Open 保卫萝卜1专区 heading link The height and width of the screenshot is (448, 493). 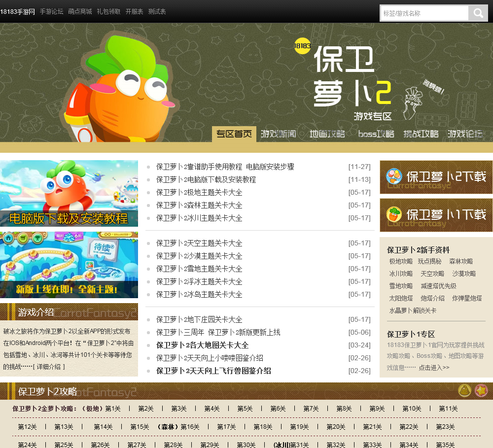tap(411, 335)
